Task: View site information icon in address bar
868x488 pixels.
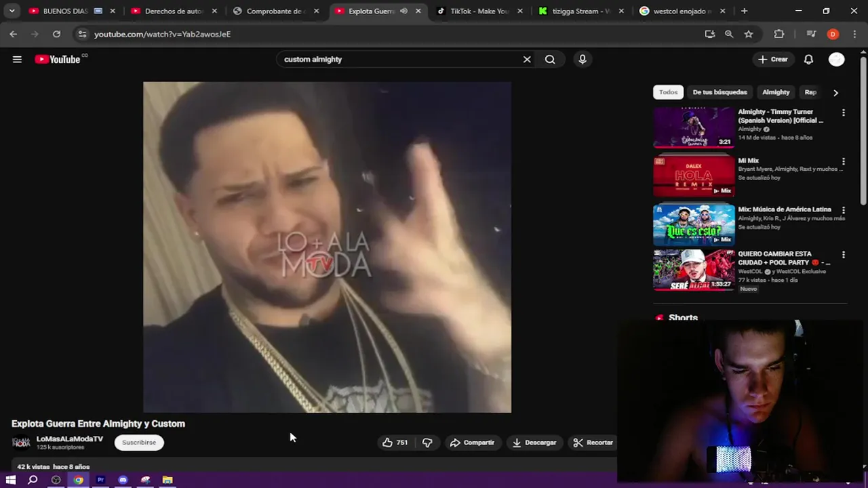Action: pyautogui.click(x=82, y=34)
